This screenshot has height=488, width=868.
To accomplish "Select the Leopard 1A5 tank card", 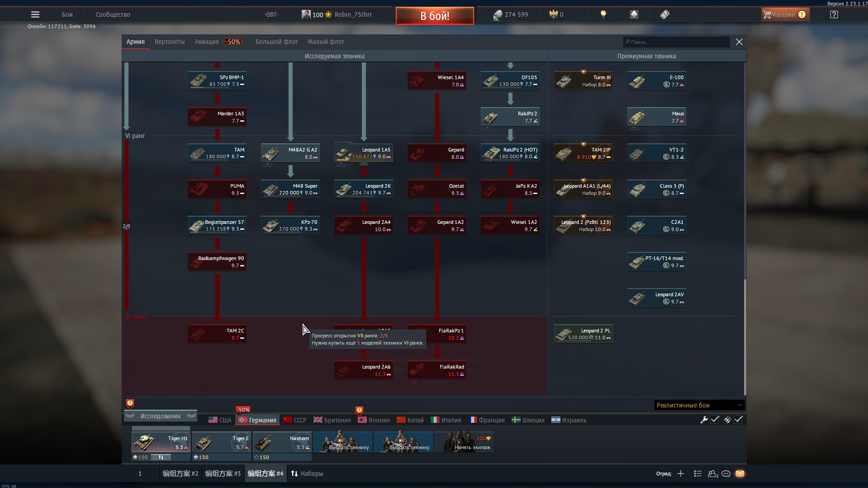I will coord(364,153).
